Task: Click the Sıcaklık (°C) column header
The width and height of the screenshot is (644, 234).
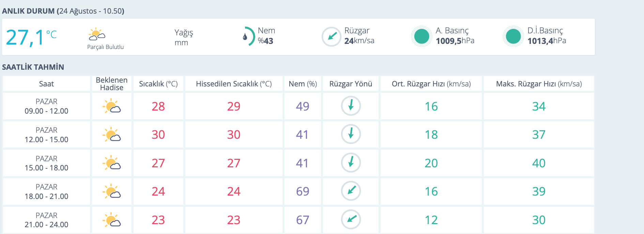Action: click(x=158, y=84)
